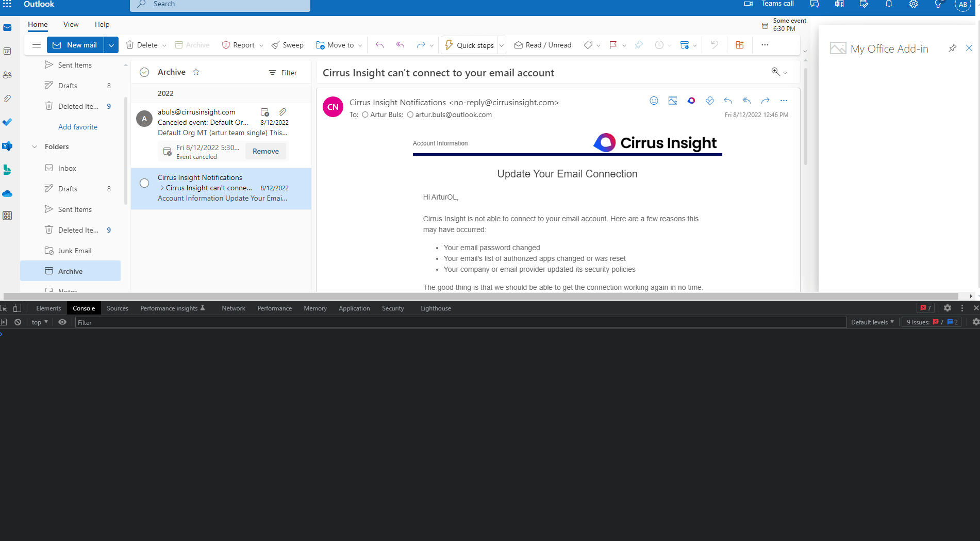This screenshot has width=980, height=541.
Task: Click Undo icon in ribbon
Action: point(714,45)
